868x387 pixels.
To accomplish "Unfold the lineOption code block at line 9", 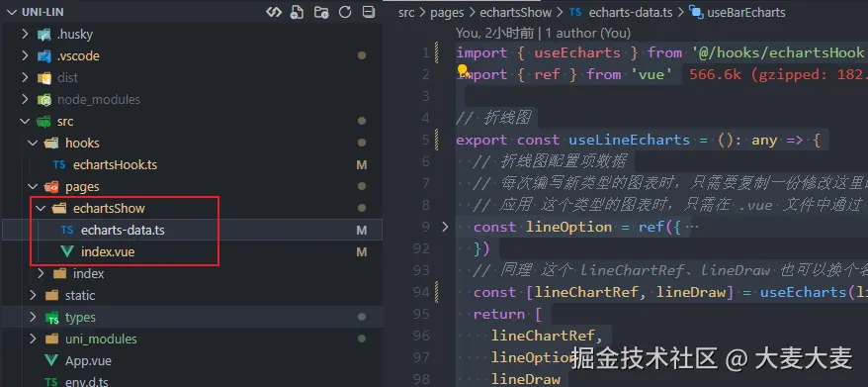I will (x=445, y=227).
